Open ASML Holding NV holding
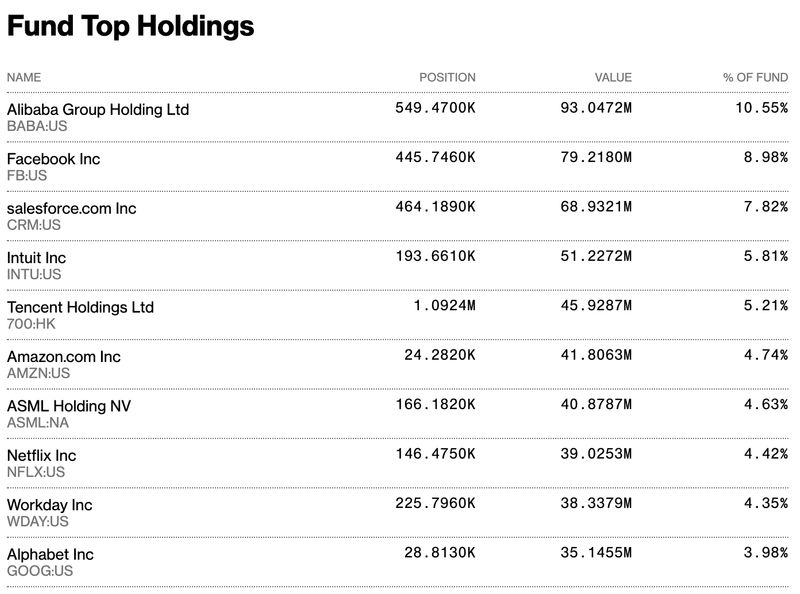Viewport: 800px width, 594px height. click(x=69, y=406)
